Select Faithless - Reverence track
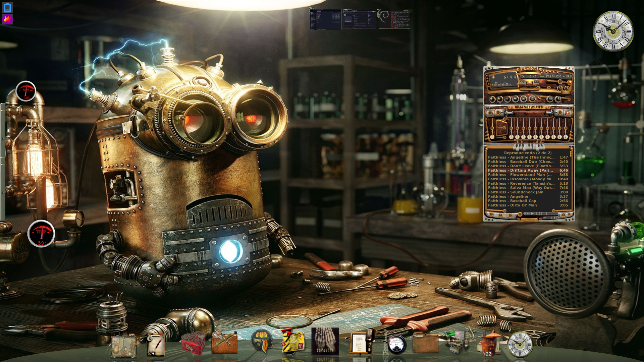 point(528,183)
